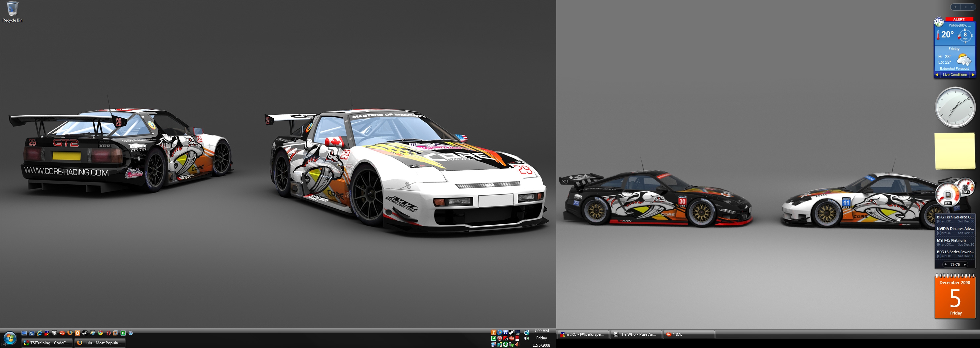Image resolution: width=980 pixels, height=348 pixels.
Task: Show previous feed headlines with up arrow
Action: pyautogui.click(x=945, y=264)
